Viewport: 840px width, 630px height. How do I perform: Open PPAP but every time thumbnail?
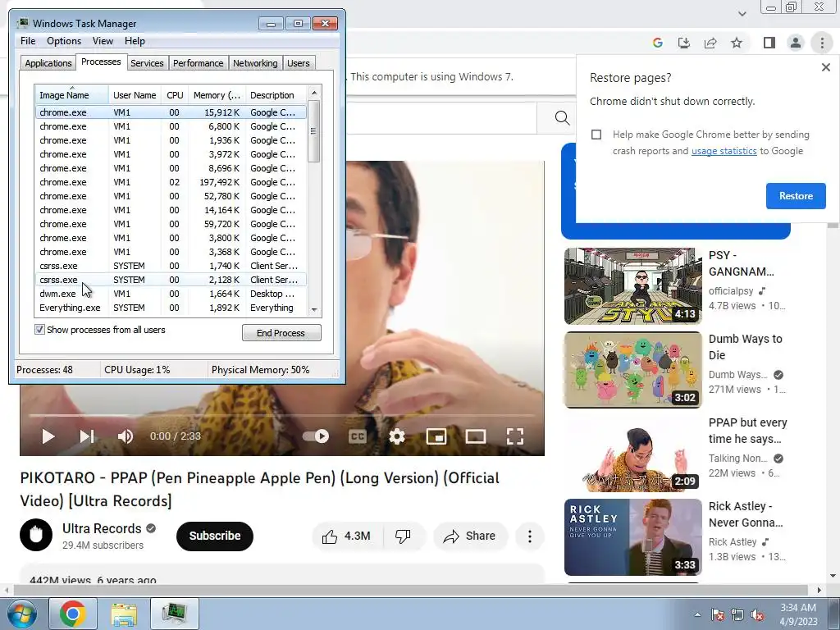tap(632, 453)
